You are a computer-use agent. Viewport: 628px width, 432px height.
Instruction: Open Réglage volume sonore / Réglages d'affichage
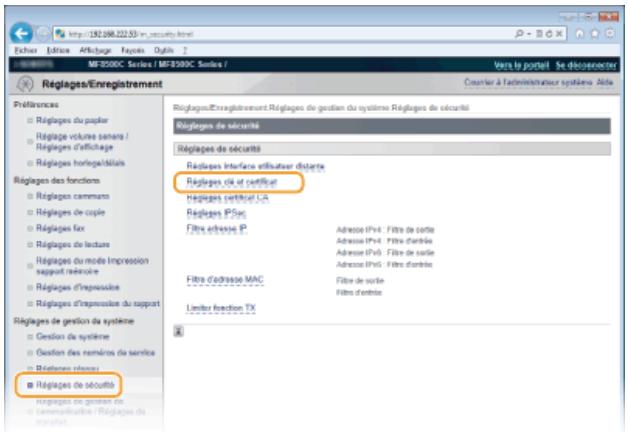(x=82, y=142)
